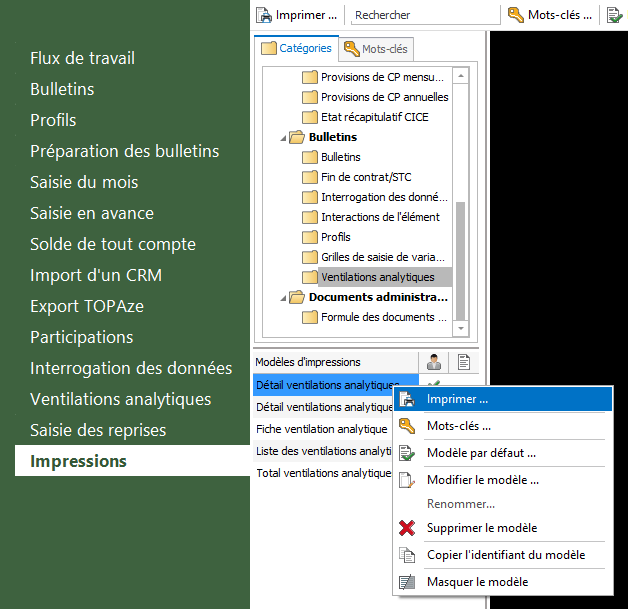Switch to the Mots-clés tab
Image resolution: width=628 pixels, height=609 pixels.
[376, 49]
